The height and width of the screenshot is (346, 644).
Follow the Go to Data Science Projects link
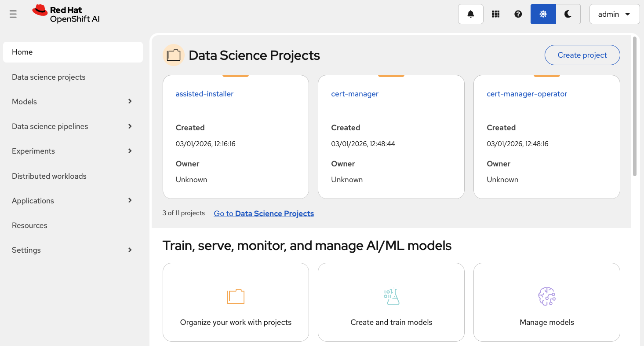(x=264, y=213)
